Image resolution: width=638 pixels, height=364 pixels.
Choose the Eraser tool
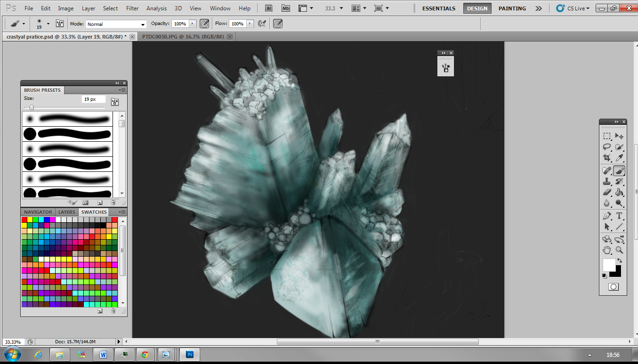607,193
